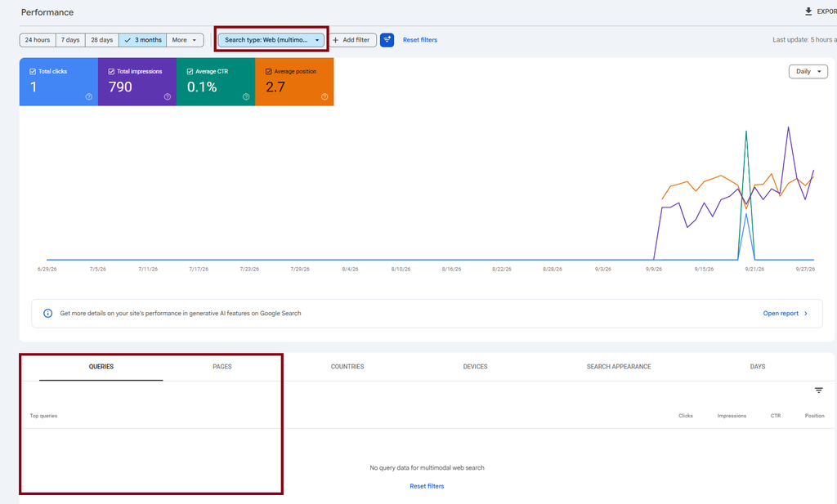This screenshot has height=504, width=837.
Task: Click Open report link
Action: (785, 314)
